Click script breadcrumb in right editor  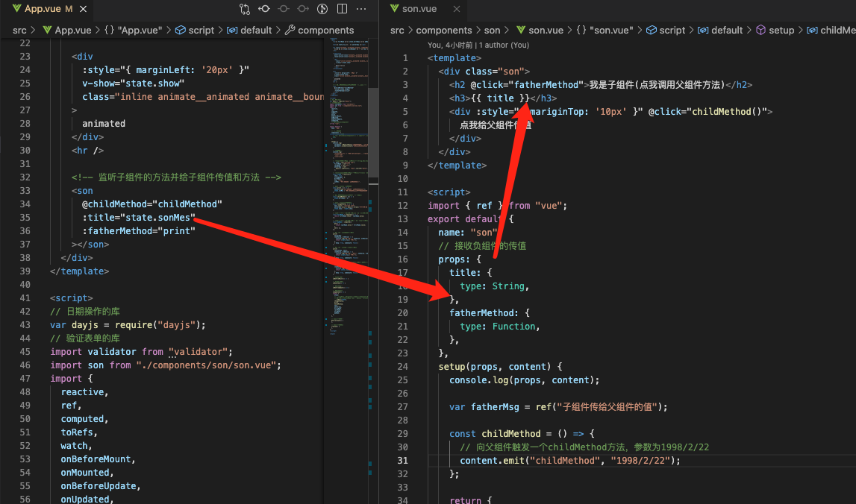pyautogui.click(x=666, y=30)
